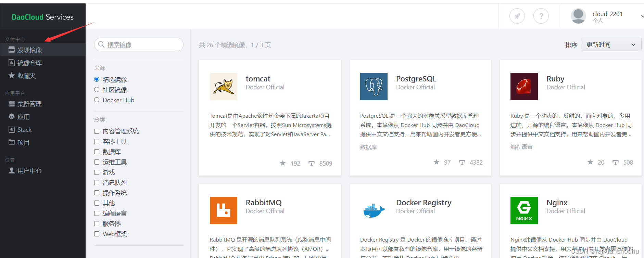Image resolution: width=644 pixels, height=258 pixels.
Task: Click the 搜索镜像 search field
Action: coord(139,44)
